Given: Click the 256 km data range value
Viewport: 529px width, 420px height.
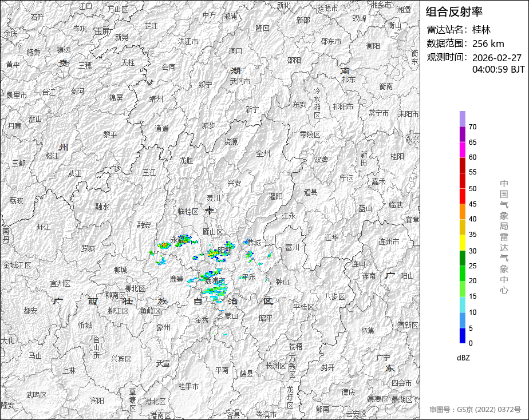Looking at the screenshot, I should (488, 43).
